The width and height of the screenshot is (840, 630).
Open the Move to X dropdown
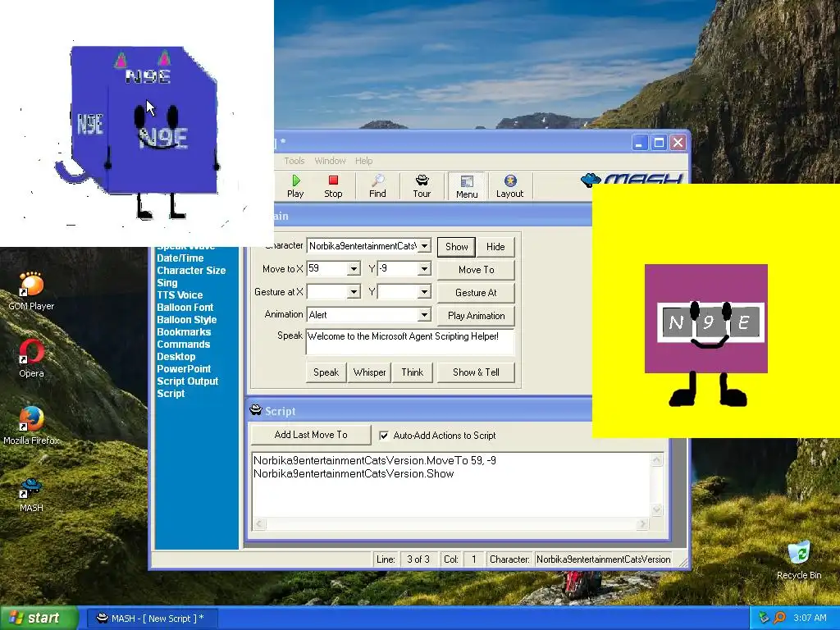tap(354, 268)
